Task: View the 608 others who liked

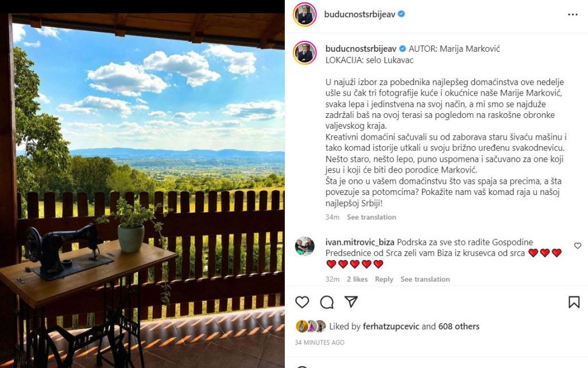Action: tap(459, 327)
